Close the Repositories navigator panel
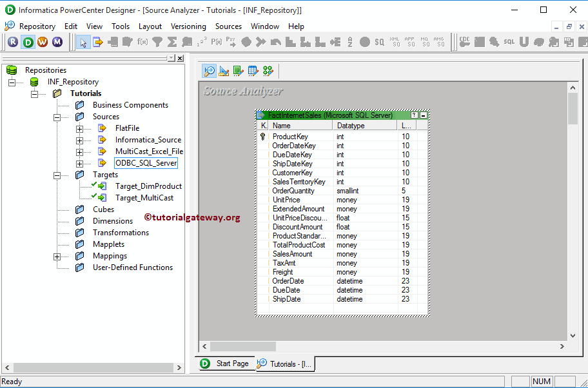 (179, 58)
